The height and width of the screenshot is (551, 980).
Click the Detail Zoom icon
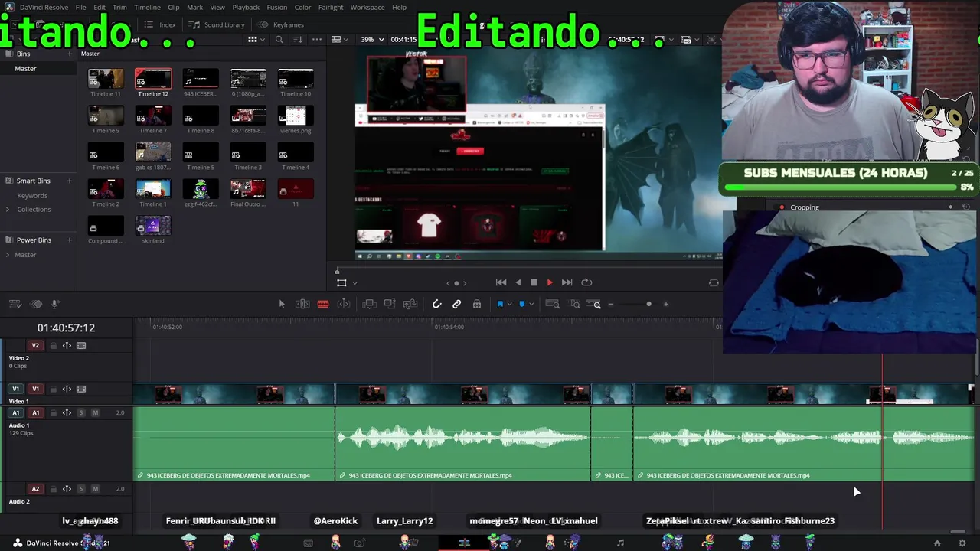pos(575,304)
